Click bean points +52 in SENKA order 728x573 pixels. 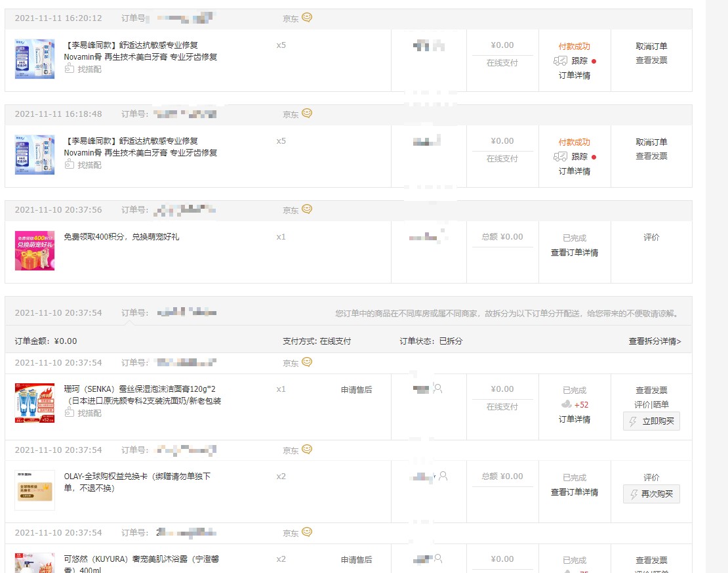(575, 405)
